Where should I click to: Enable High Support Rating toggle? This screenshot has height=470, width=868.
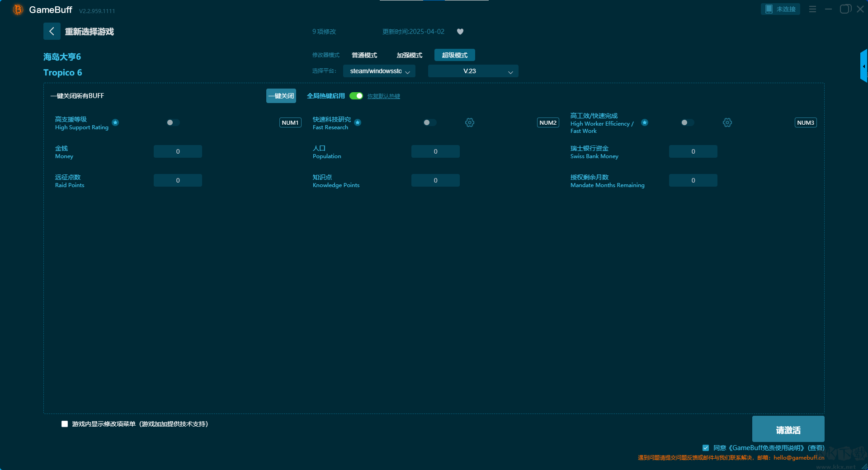[173, 122]
